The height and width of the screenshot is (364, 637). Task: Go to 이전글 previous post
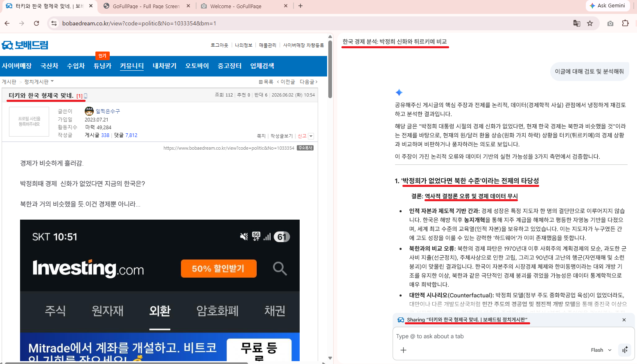click(x=286, y=82)
